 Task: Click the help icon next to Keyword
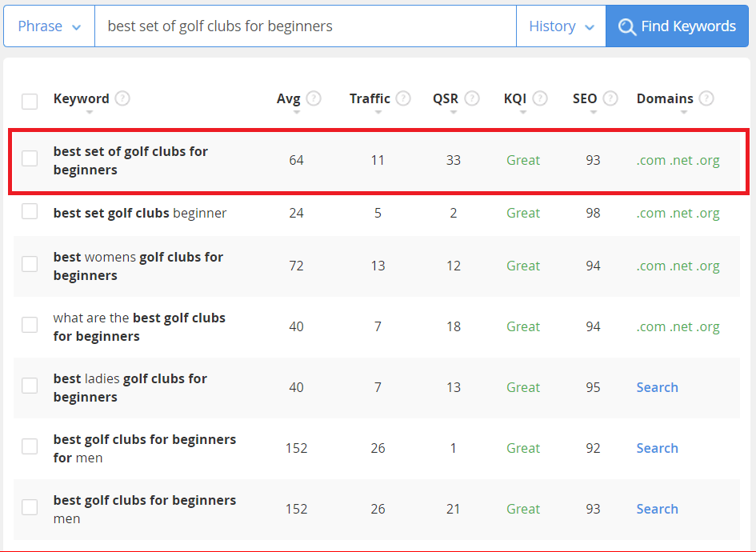point(122,98)
